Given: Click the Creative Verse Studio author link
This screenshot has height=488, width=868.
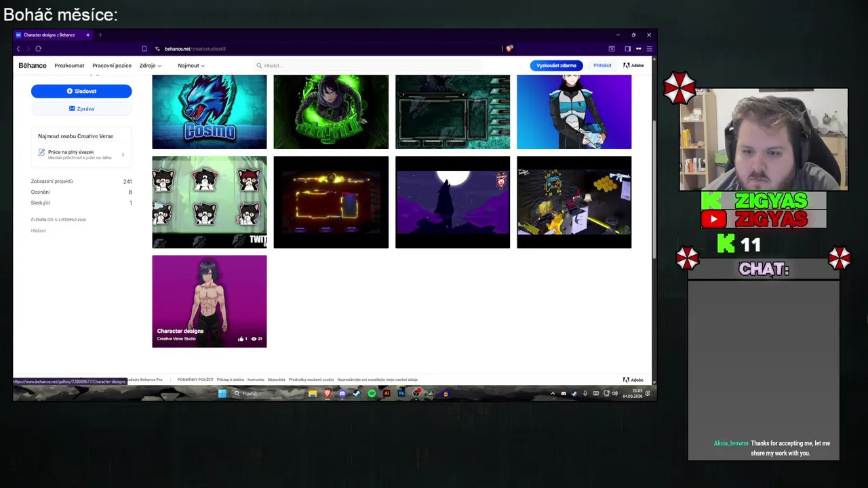Looking at the screenshot, I should tap(176, 339).
